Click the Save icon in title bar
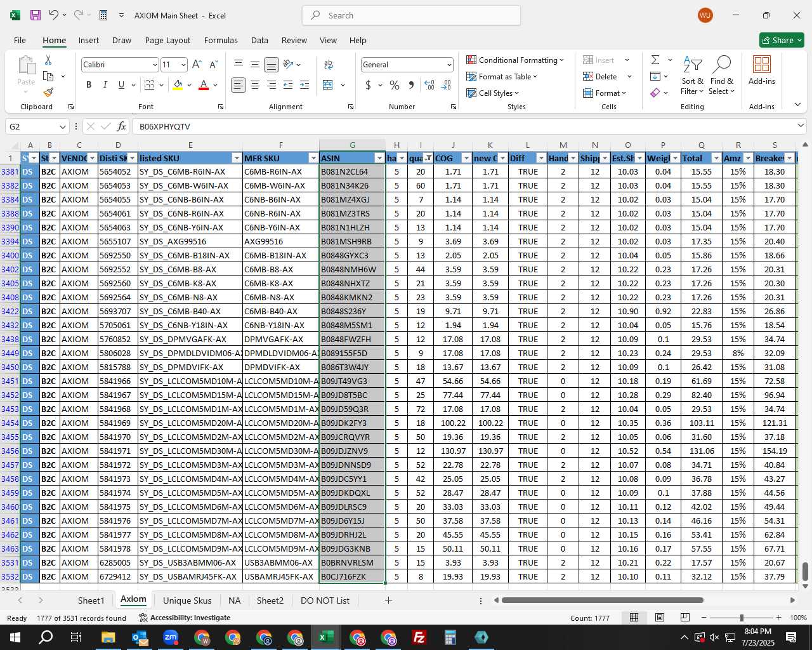Screen dimensions: 812x650 (36, 15)
